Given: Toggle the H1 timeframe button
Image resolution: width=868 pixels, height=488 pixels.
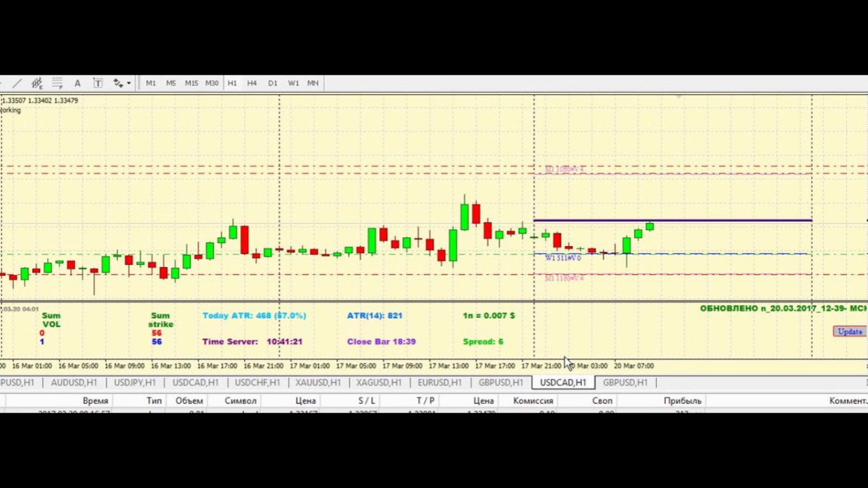Looking at the screenshot, I should pyautogui.click(x=232, y=83).
